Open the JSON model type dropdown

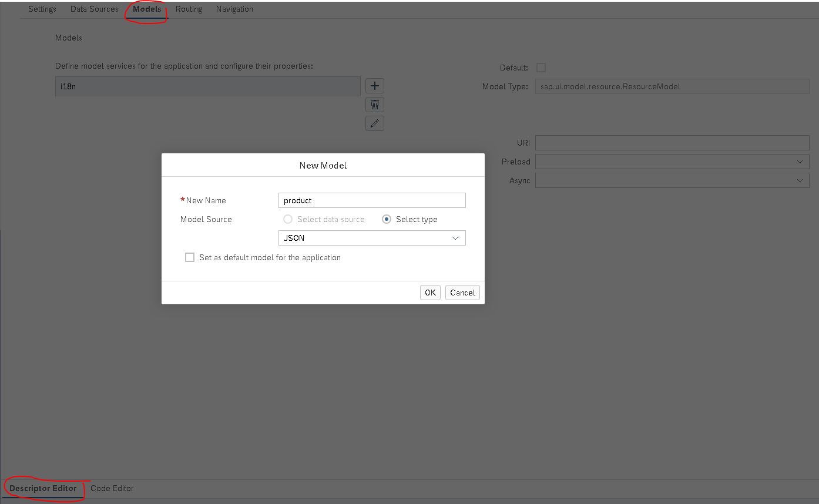click(x=372, y=238)
